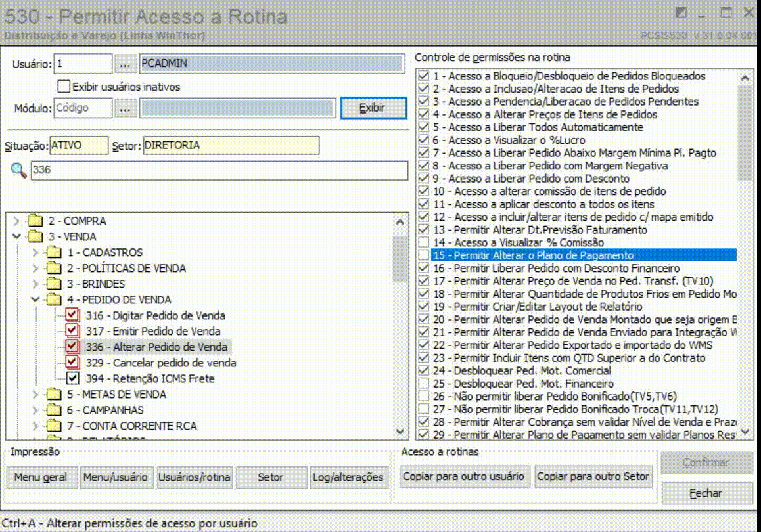Click the routine tree scroll-up arrow
This screenshot has height=532, width=761.
click(400, 222)
